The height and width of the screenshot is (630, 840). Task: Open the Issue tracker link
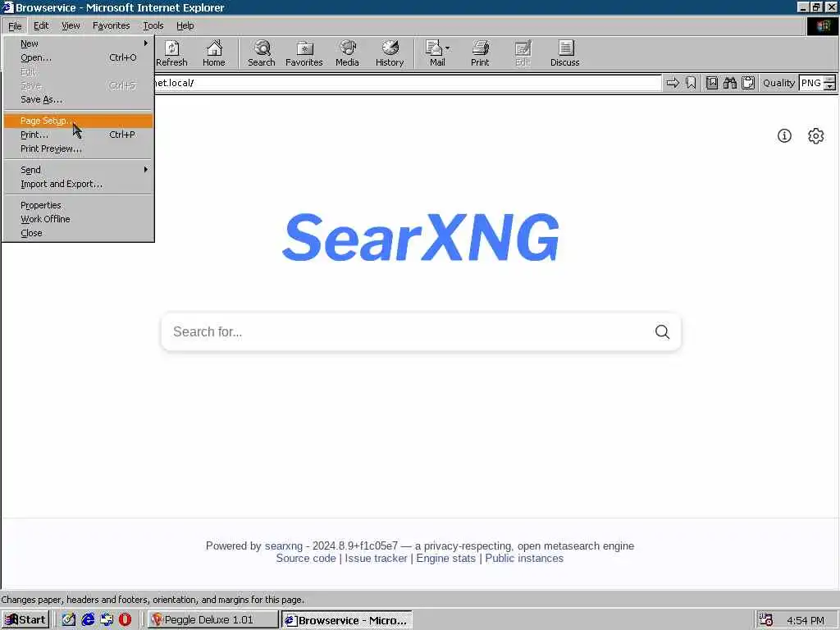(376, 558)
